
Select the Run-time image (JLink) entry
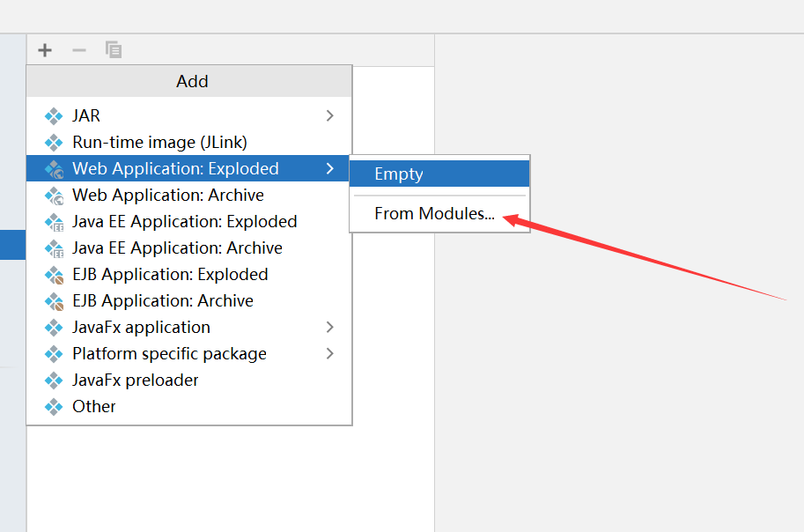188,143
